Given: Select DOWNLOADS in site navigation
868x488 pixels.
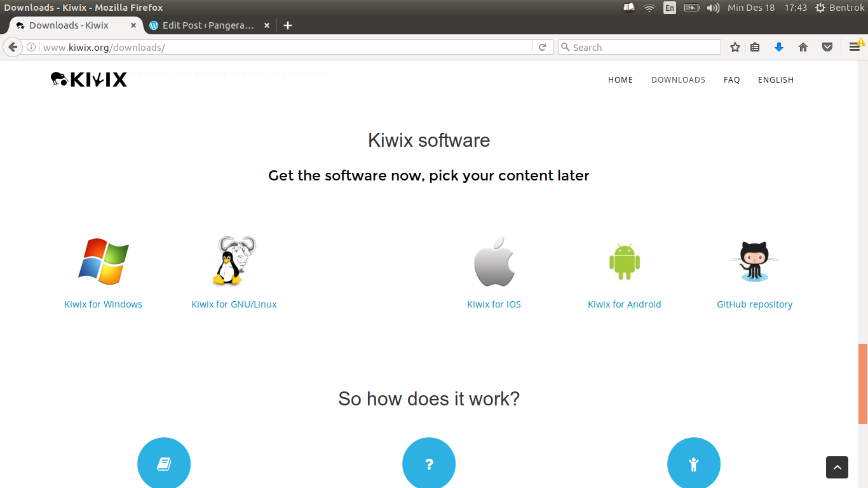Looking at the screenshot, I should coord(678,80).
